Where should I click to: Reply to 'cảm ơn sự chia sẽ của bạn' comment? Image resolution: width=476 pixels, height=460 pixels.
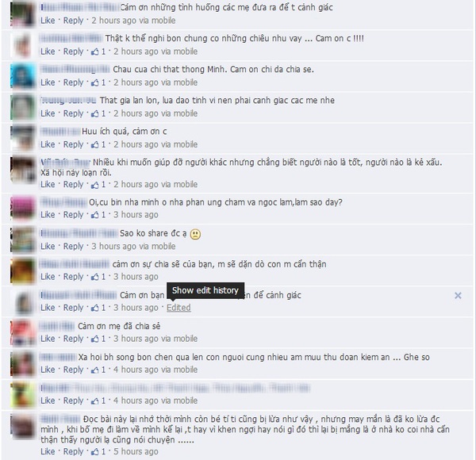[73, 277]
